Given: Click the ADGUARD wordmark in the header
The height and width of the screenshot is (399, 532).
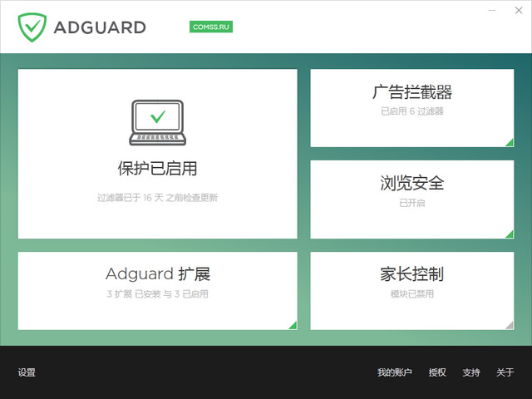Looking at the screenshot, I should tap(100, 27).
